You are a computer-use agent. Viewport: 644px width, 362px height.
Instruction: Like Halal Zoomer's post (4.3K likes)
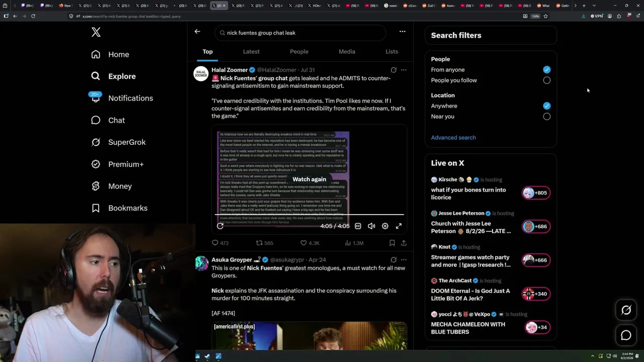(309, 243)
